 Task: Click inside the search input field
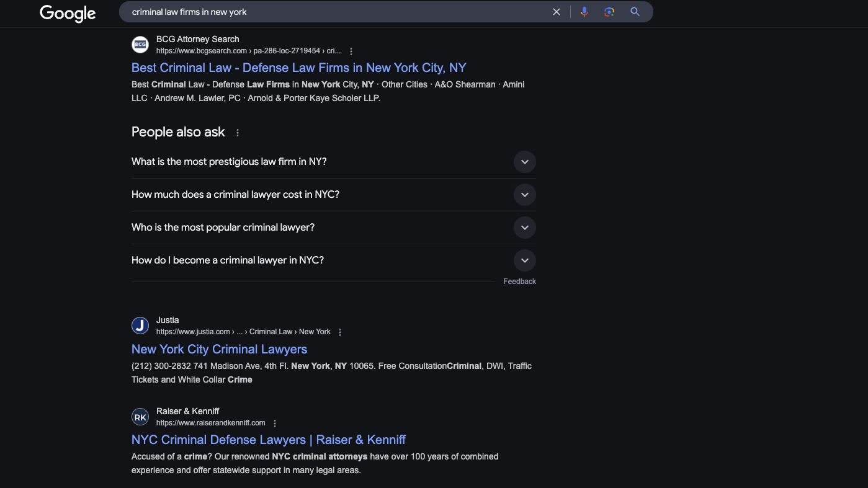[335, 12]
